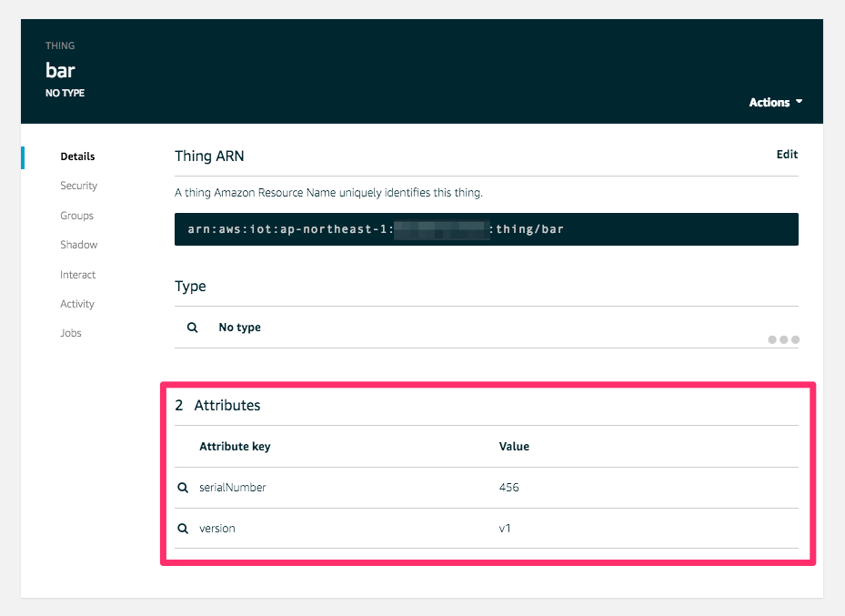
Task: Click the thing name "bar" heading
Action: pyautogui.click(x=60, y=70)
